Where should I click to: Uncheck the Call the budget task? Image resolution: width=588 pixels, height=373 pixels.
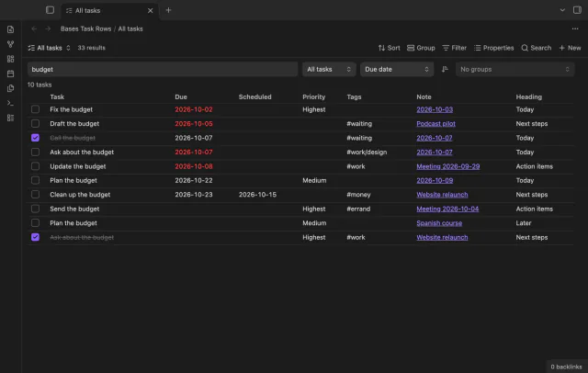(35, 138)
